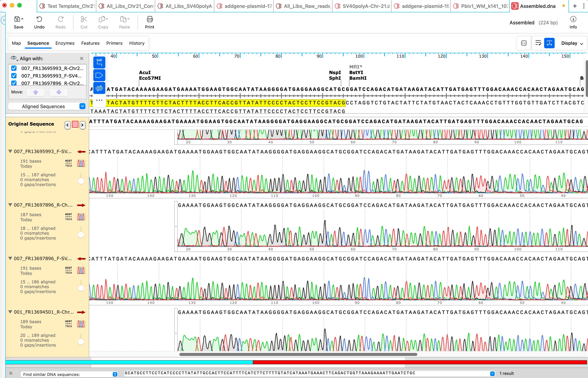
Task: Uncheck the 007_FR13695993_R-Chr2 alignment checkbox
Action: click(x=14, y=68)
